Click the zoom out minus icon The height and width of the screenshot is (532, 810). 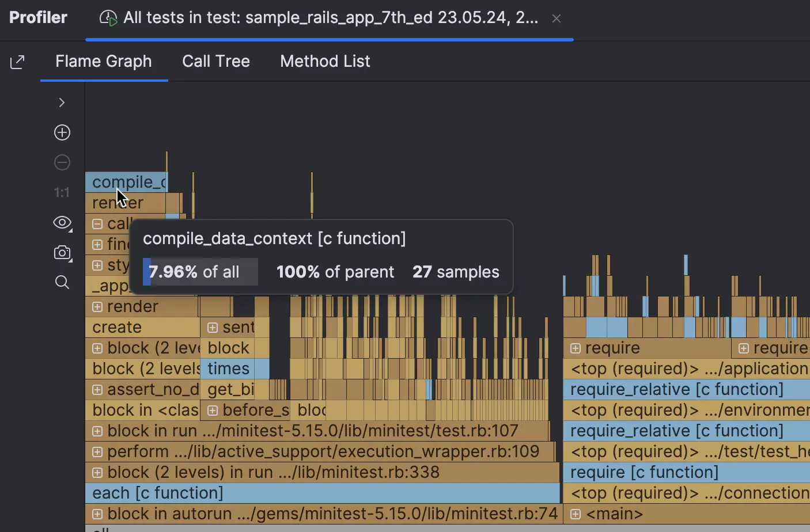pos(62,162)
